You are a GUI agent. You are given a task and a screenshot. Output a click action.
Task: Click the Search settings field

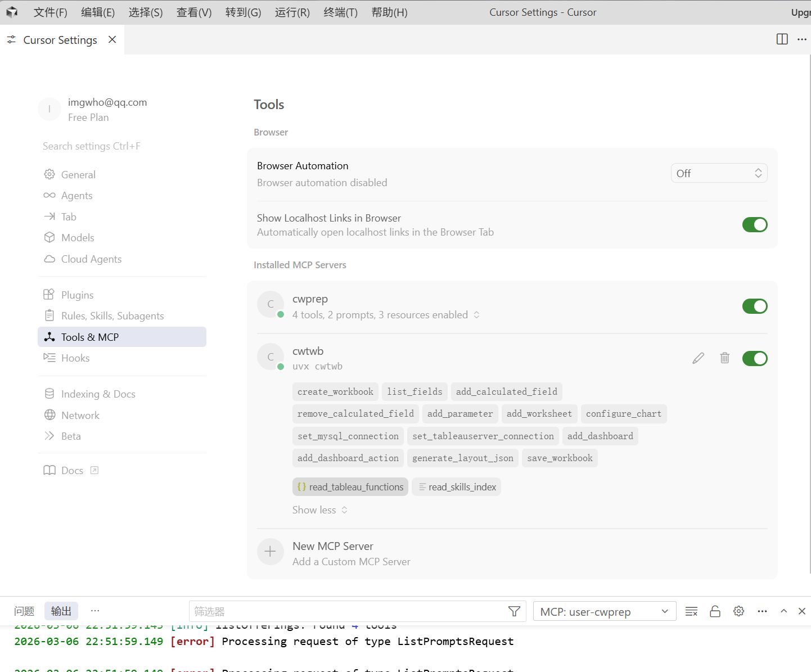coord(122,146)
